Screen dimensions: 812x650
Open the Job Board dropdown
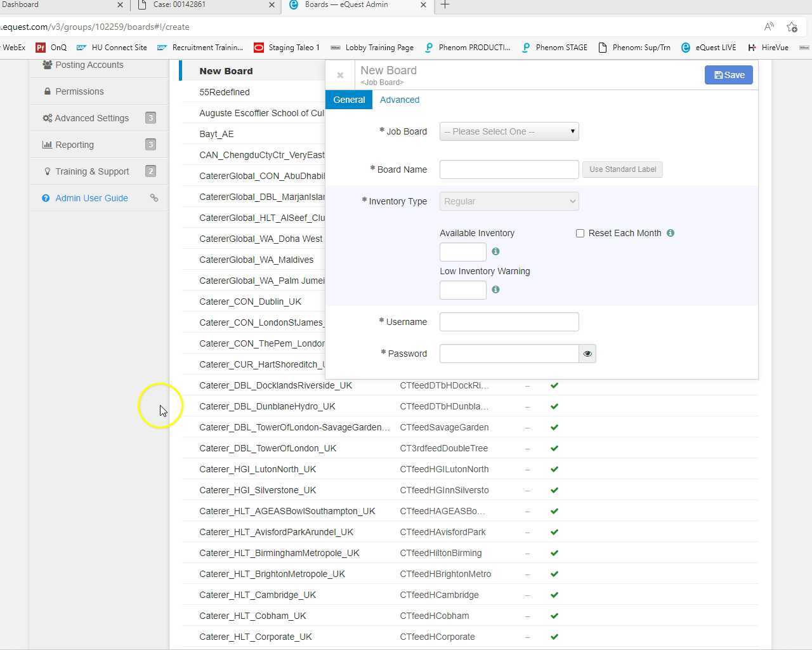click(x=509, y=131)
